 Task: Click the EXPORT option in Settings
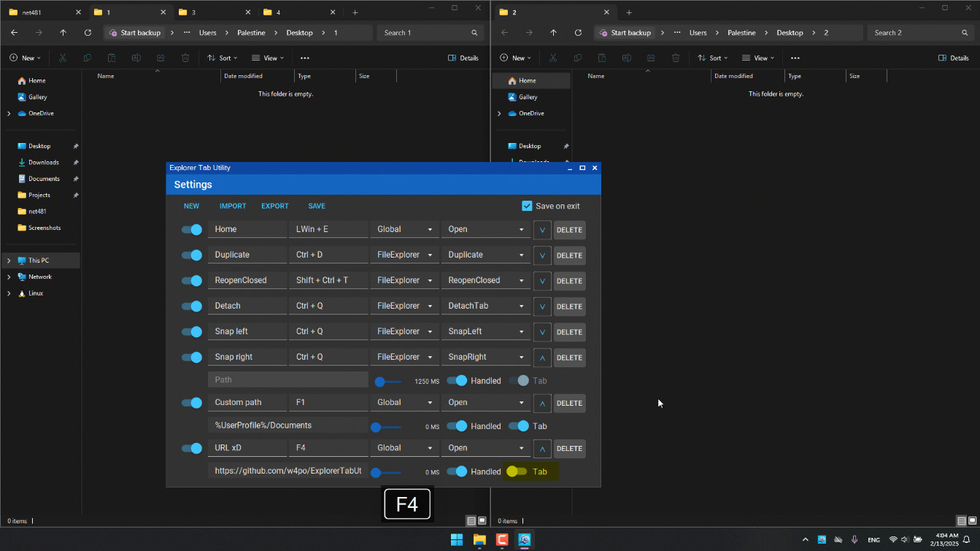pos(275,206)
